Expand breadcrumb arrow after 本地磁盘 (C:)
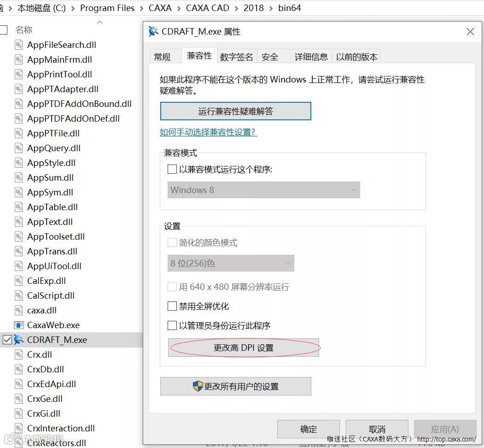The height and width of the screenshot is (448, 484). [73, 8]
